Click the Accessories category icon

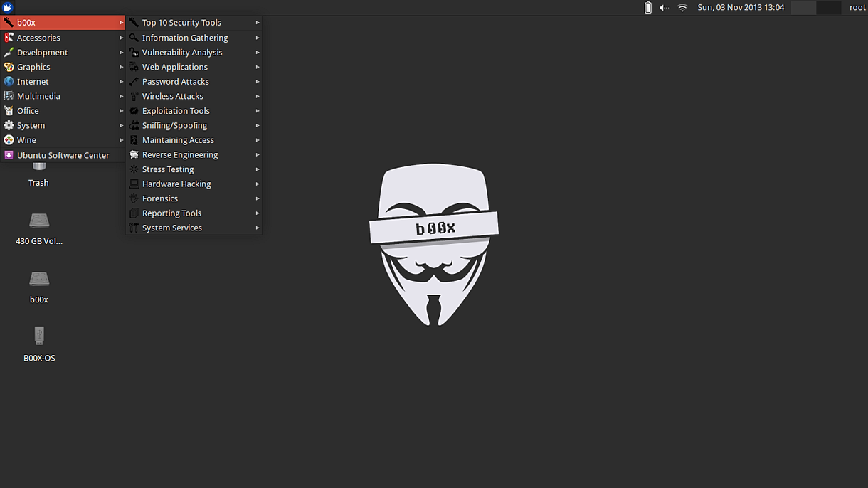coord(9,38)
